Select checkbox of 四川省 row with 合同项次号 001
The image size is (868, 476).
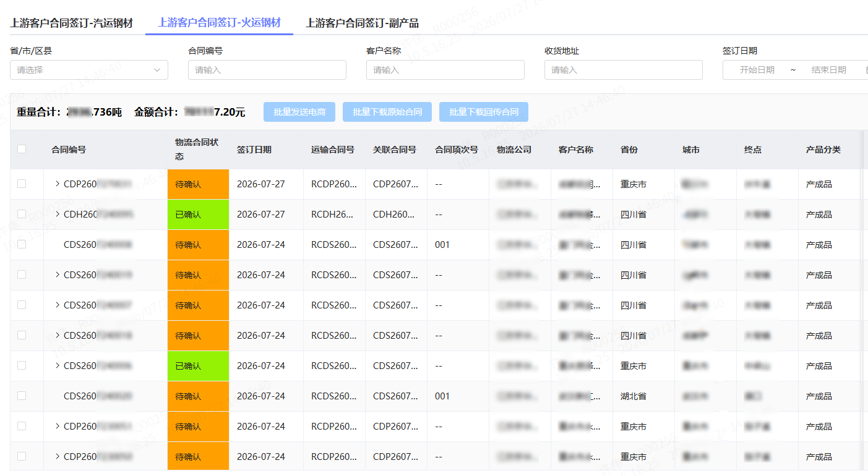(x=22, y=244)
